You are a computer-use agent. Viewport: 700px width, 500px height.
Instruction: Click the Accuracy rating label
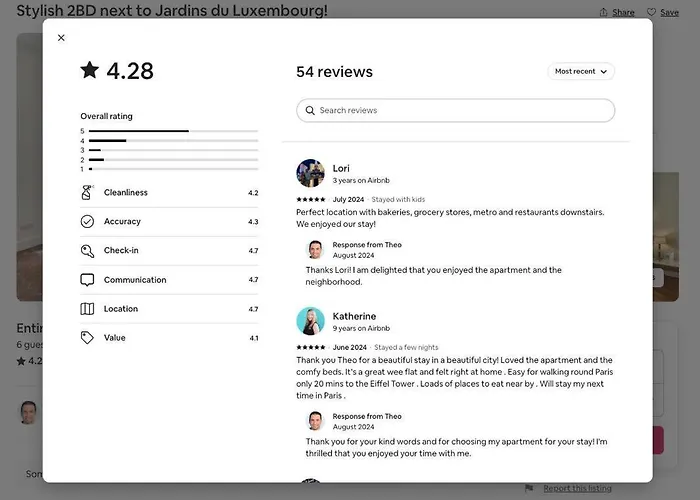(x=122, y=221)
